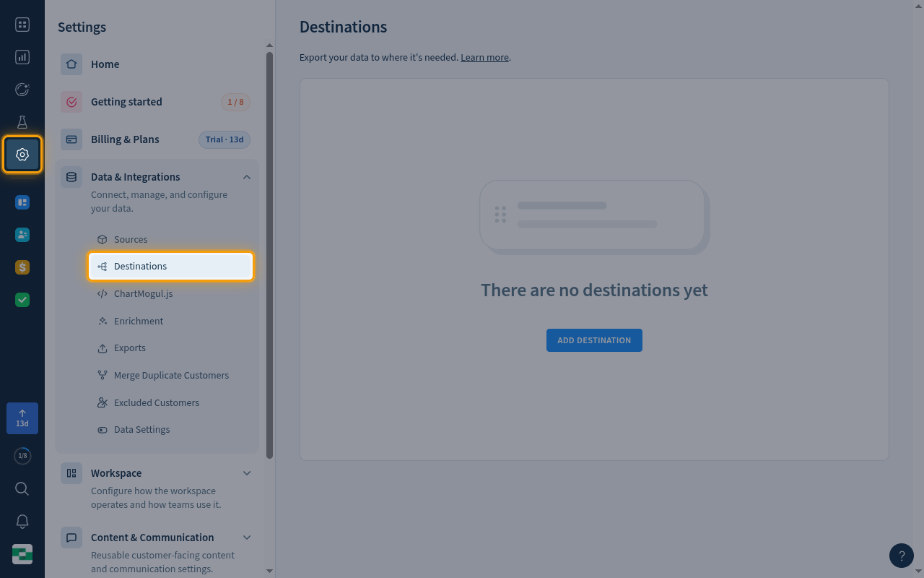Open Billing & Plans

[157, 139]
